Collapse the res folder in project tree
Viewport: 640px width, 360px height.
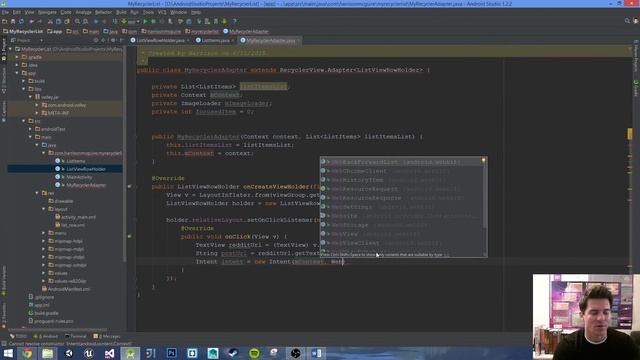click(37, 193)
